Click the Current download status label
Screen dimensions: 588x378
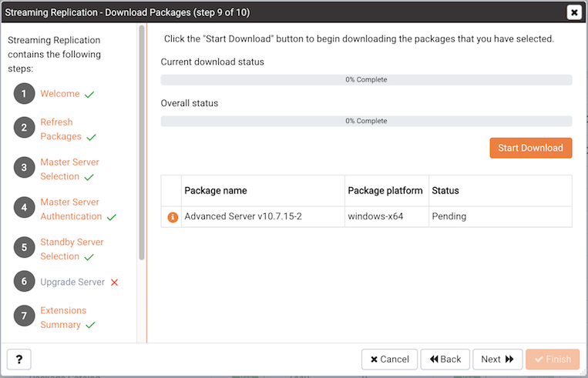point(212,62)
